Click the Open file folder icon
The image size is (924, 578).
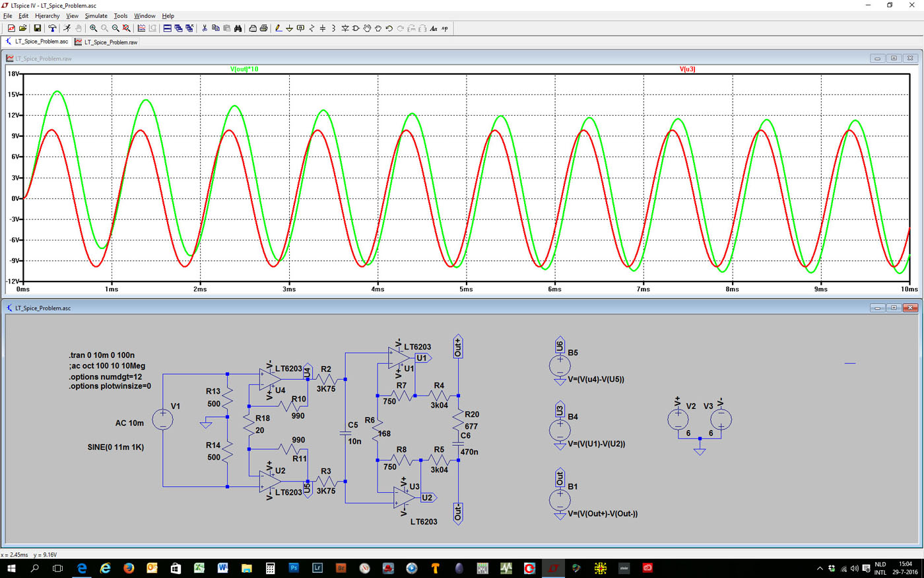[x=22, y=28]
